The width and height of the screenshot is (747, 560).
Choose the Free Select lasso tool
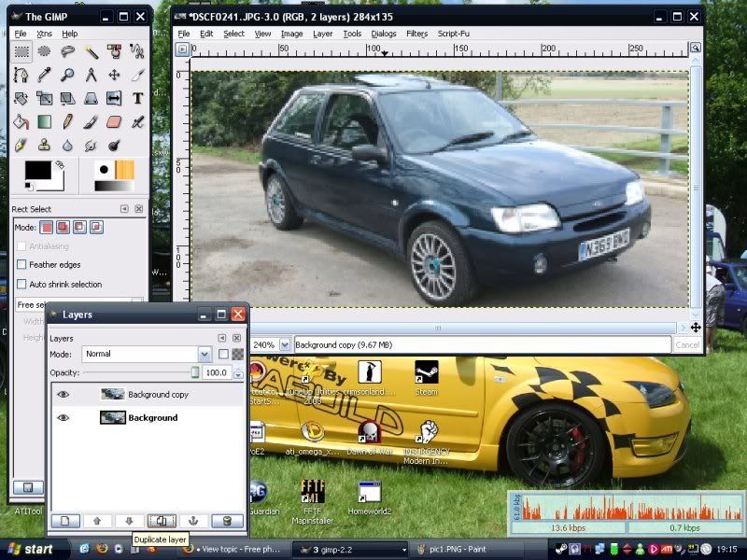coord(67,51)
